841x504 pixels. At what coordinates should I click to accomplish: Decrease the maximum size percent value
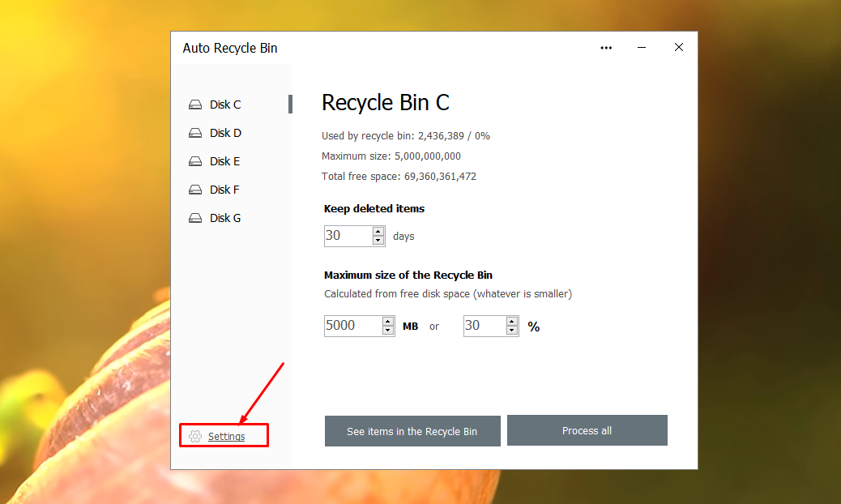pos(512,331)
